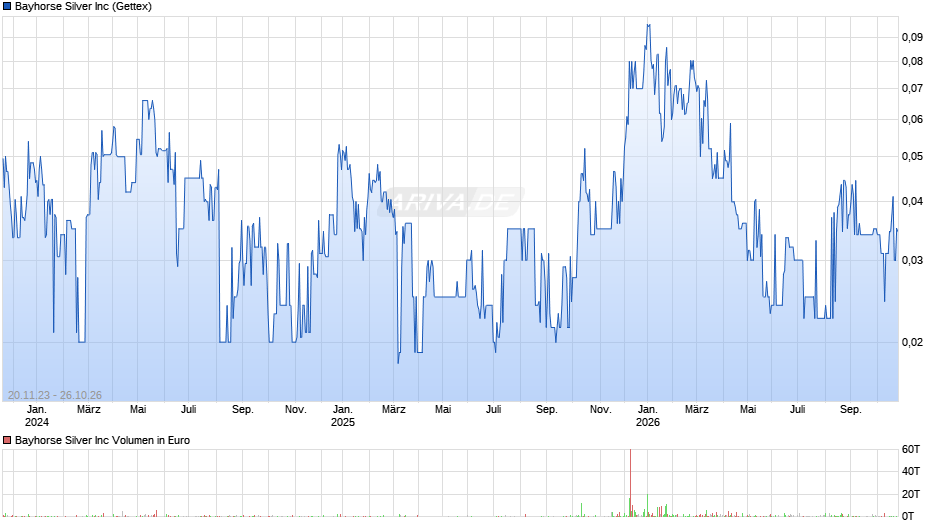940x526 pixels.
Task: Click the price axis label 0,07
Action: tap(912, 88)
